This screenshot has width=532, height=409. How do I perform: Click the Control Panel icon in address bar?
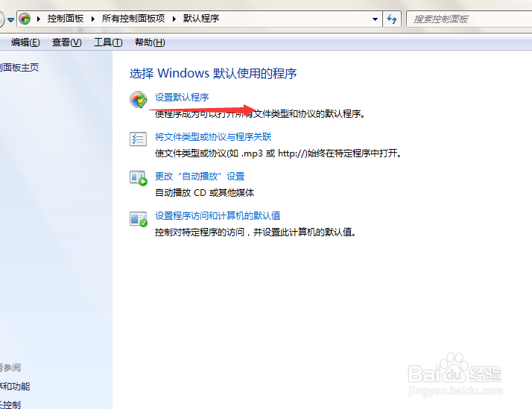pos(25,19)
